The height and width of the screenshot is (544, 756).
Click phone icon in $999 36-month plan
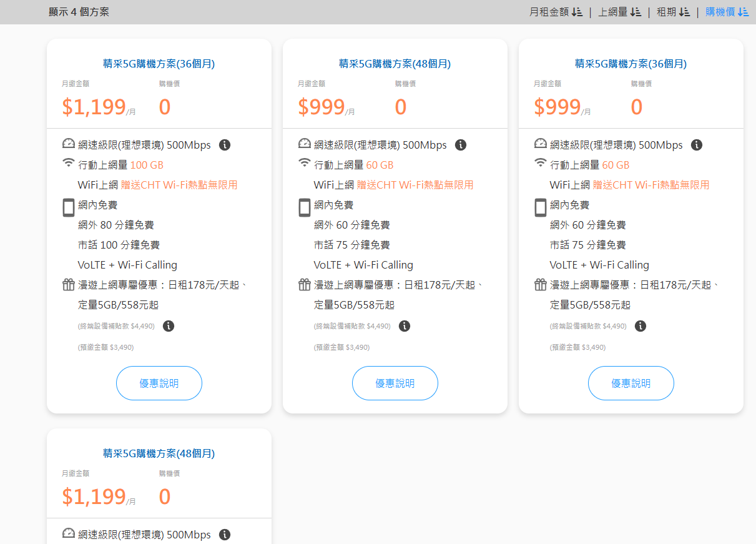click(x=541, y=207)
